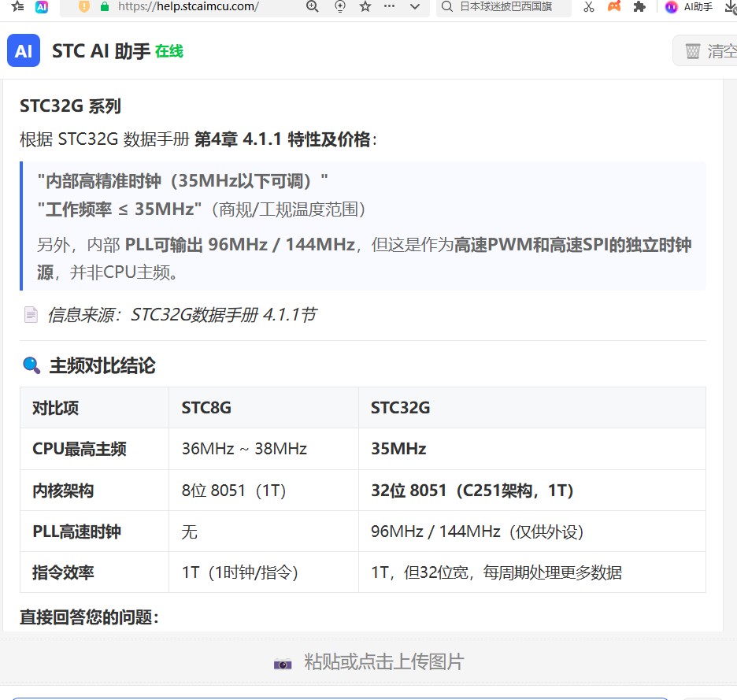The width and height of the screenshot is (737, 700).
Task: Click the magnifier icon beside 主频对比结论
Action: click(31, 365)
